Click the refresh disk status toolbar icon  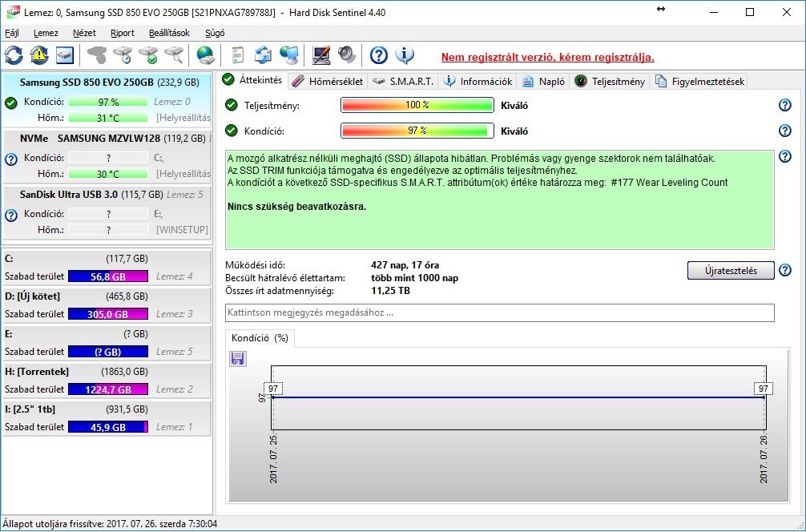(14, 55)
